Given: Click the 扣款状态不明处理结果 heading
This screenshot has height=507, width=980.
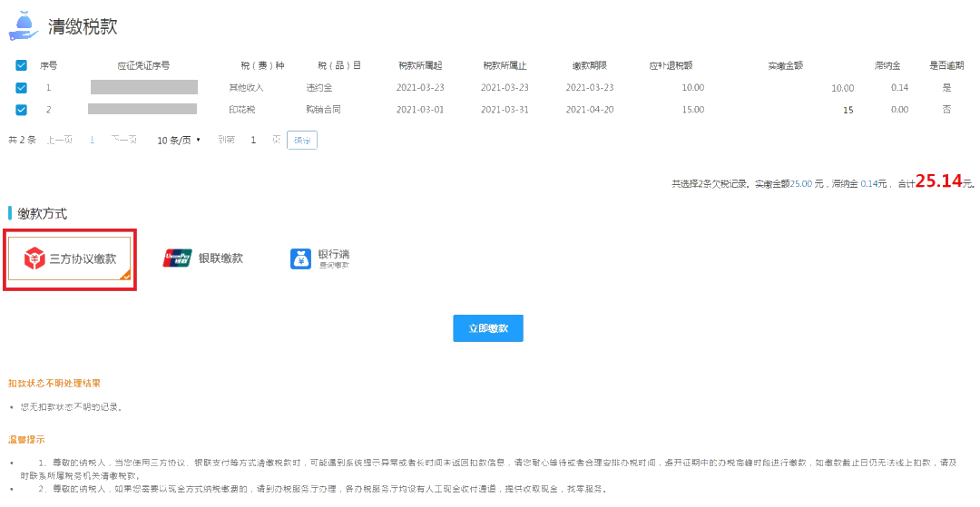Looking at the screenshot, I should point(54,383).
